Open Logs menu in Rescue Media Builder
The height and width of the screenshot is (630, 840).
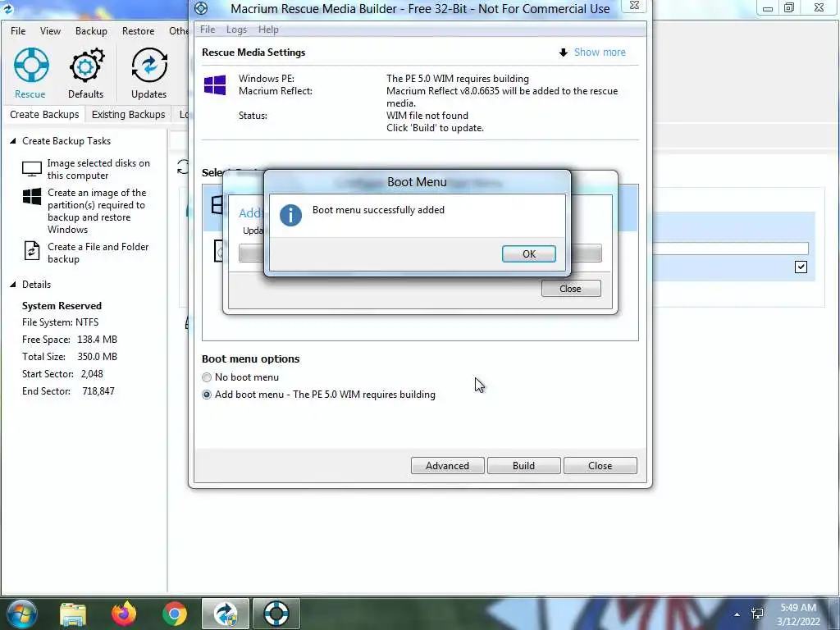pyautogui.click(x=236, y=30)
